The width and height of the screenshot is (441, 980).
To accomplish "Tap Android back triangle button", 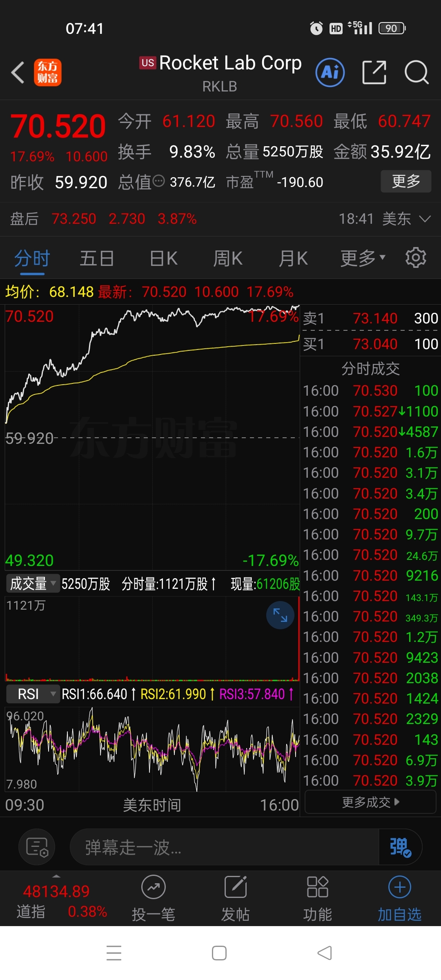I will coord(325,953).
